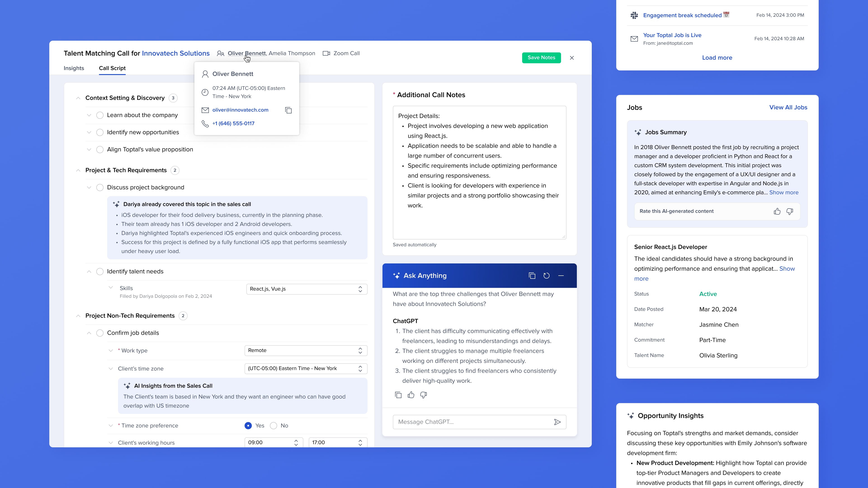
Task: Adjust the working hours start time stepper
Action: pyautogui.click(x=296, y=443)
